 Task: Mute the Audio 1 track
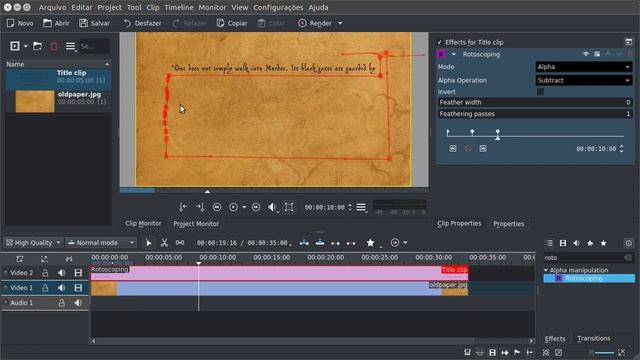(78, 303)
